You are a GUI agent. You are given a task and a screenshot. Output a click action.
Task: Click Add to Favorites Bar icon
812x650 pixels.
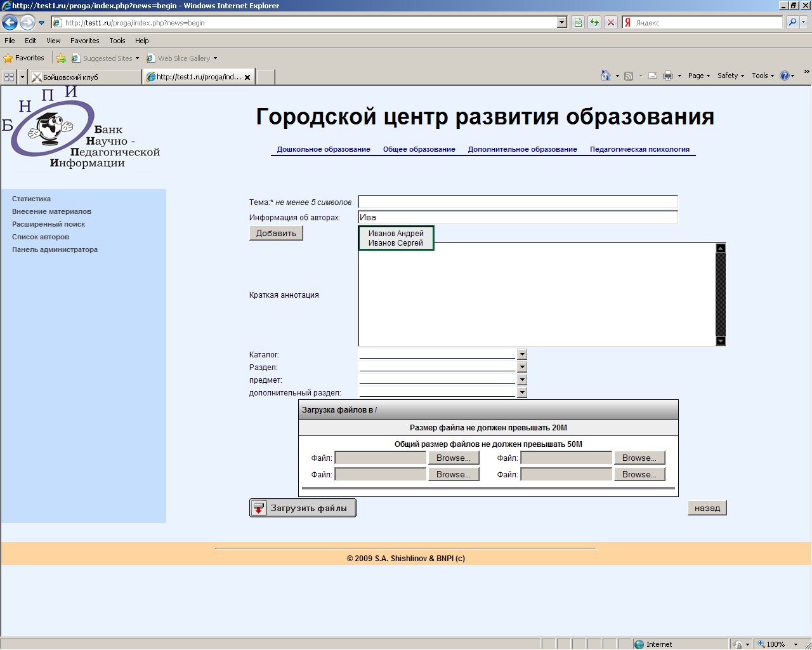[61, 58]
